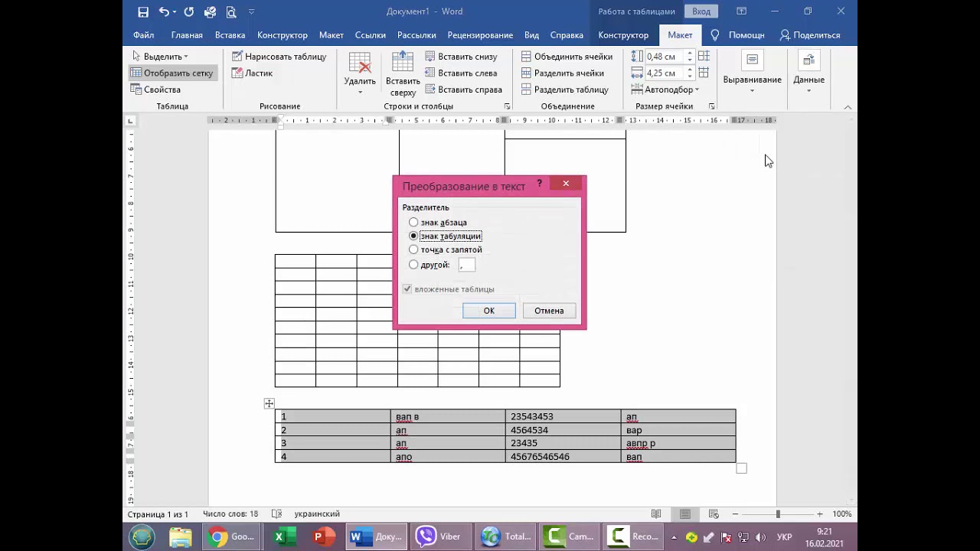
Task: Click the distribute columns evenly icon
Action: click(x=704, y=73)
